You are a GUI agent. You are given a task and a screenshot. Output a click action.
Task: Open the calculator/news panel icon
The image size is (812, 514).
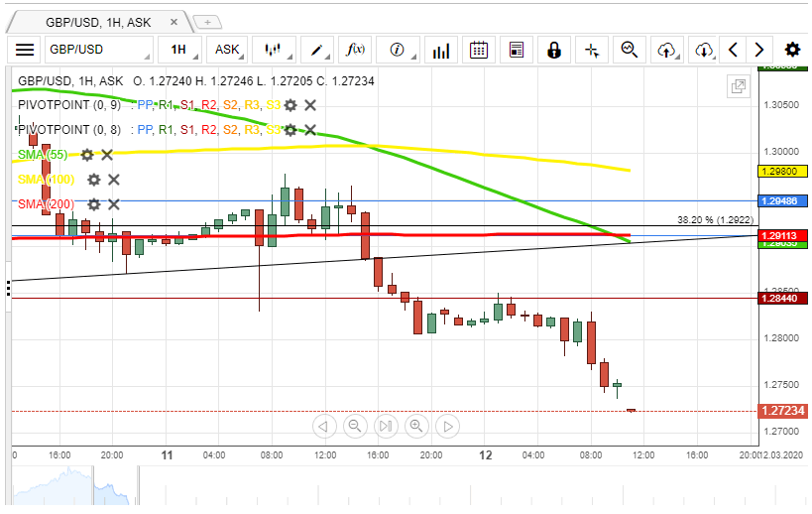click(x=517, y=50)
